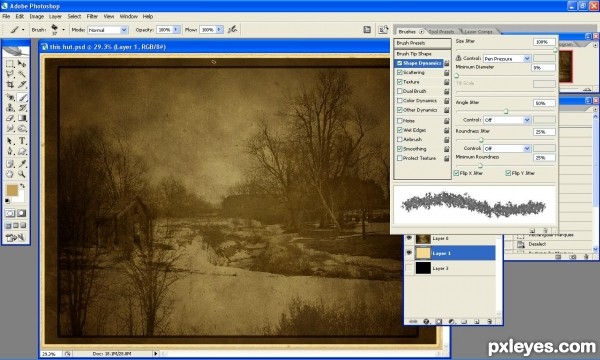This screenshot has width=600, height=360.
Task: Jump to ImageReady icon in toolbox
Action: point(15,238)
